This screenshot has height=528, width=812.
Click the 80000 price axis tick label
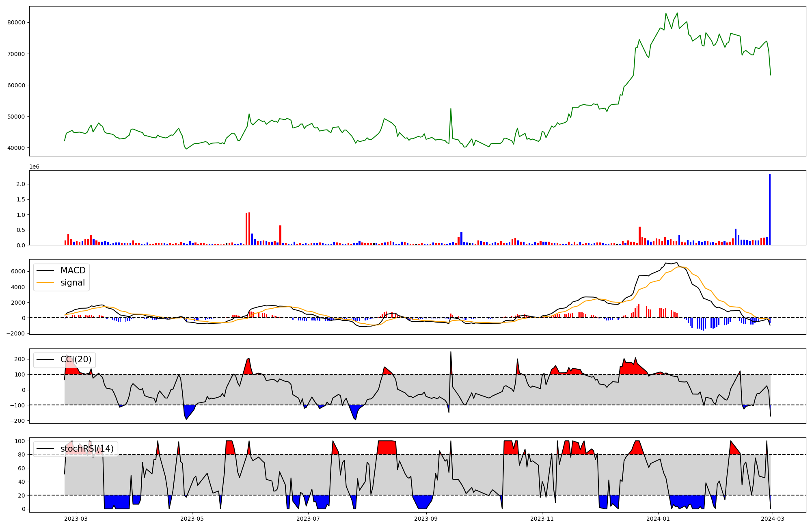(17, 22)
